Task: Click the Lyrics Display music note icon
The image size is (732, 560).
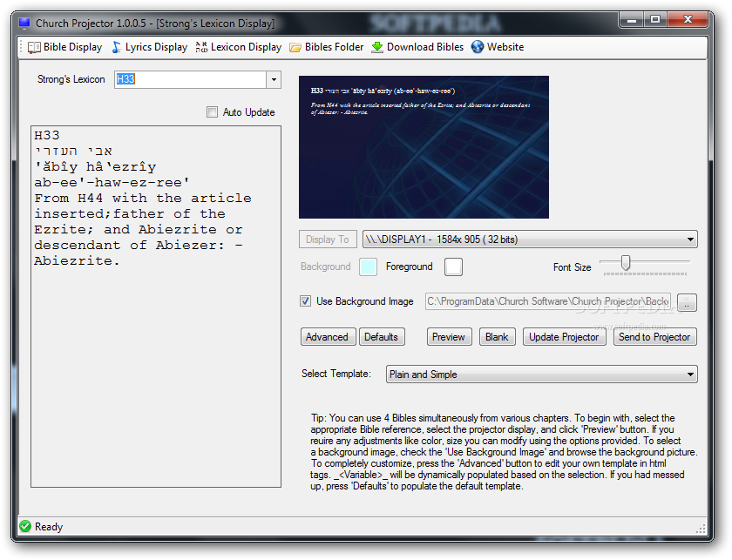Action: tap(117, 47)
